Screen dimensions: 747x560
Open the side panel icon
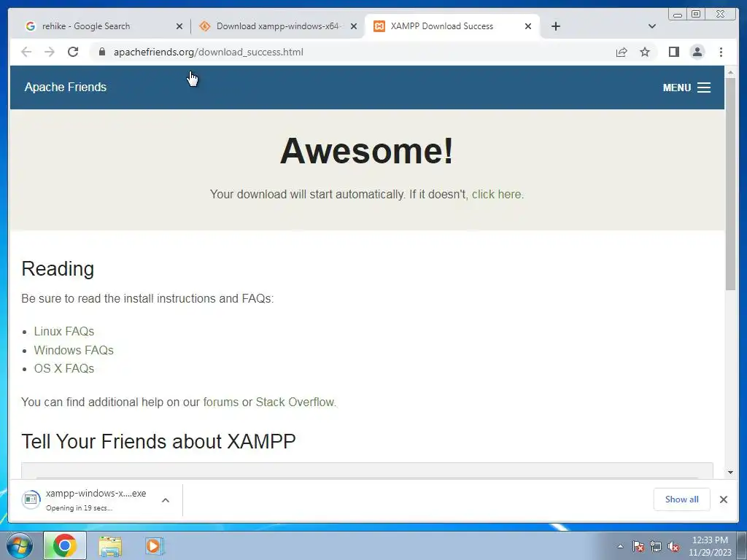point(673,52)
